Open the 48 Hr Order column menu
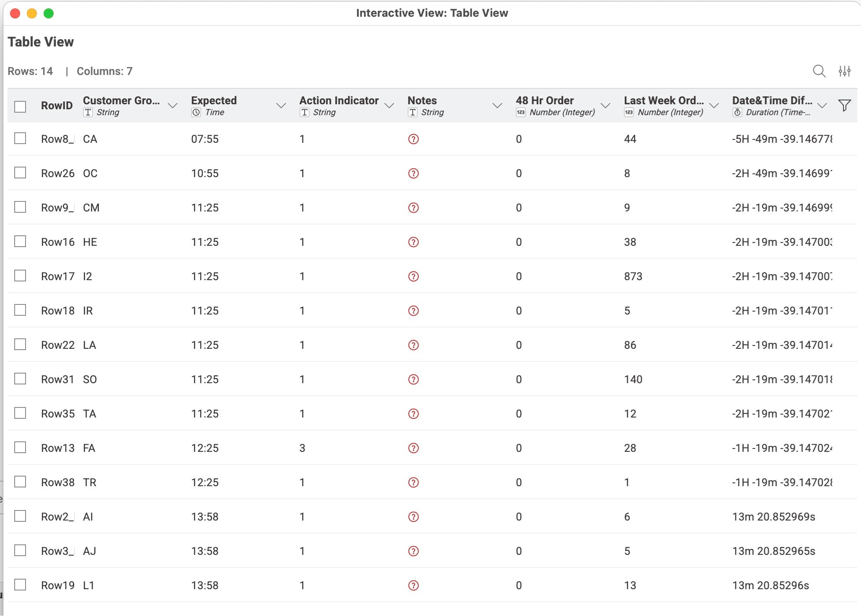This screenshot has width=861, height=616. coord(605,106)
